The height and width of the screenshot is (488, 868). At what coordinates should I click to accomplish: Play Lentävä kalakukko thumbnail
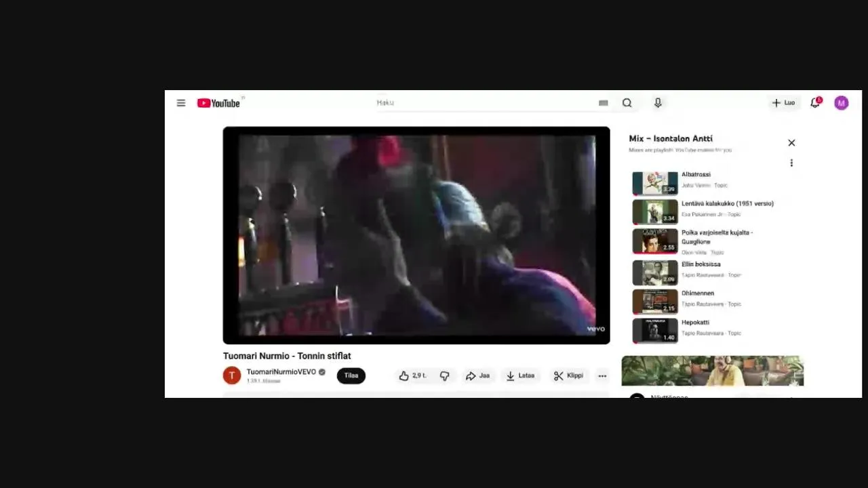point(655,211)
